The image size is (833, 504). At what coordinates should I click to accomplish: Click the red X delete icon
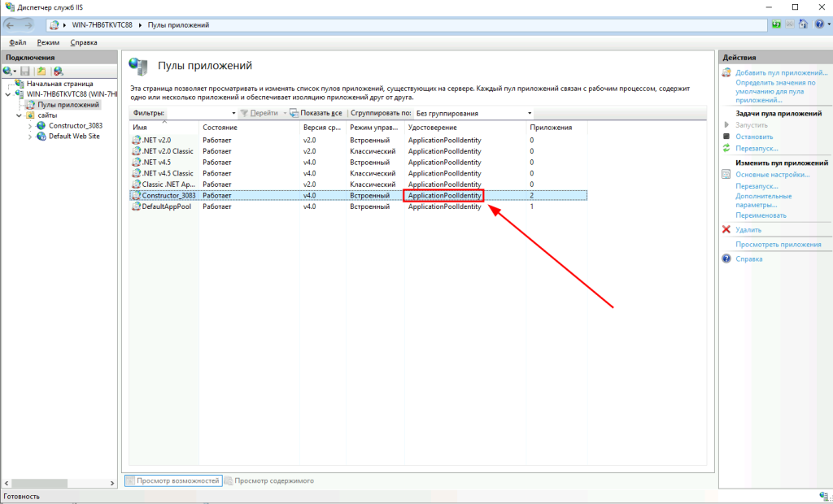point(726,229)
